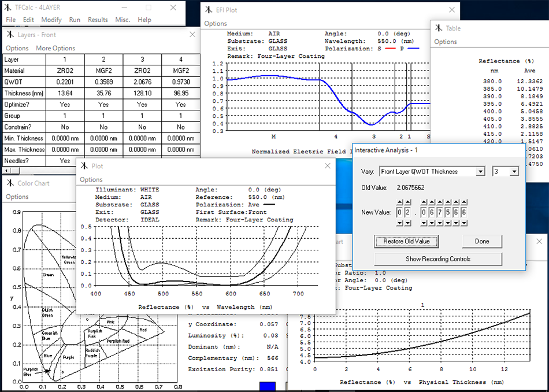The image size is (549, 392).
Task: Expand the layer number dropdown showing 3
Action: 514,172
